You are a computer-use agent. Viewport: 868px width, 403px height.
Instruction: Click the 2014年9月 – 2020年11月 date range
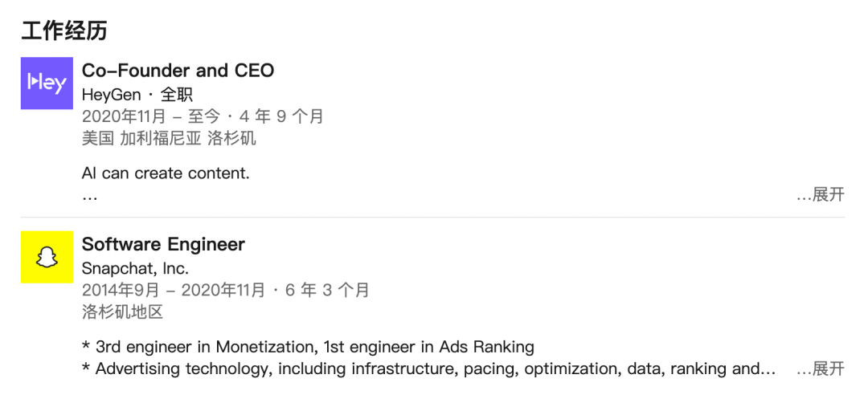(x=174, y=291)
